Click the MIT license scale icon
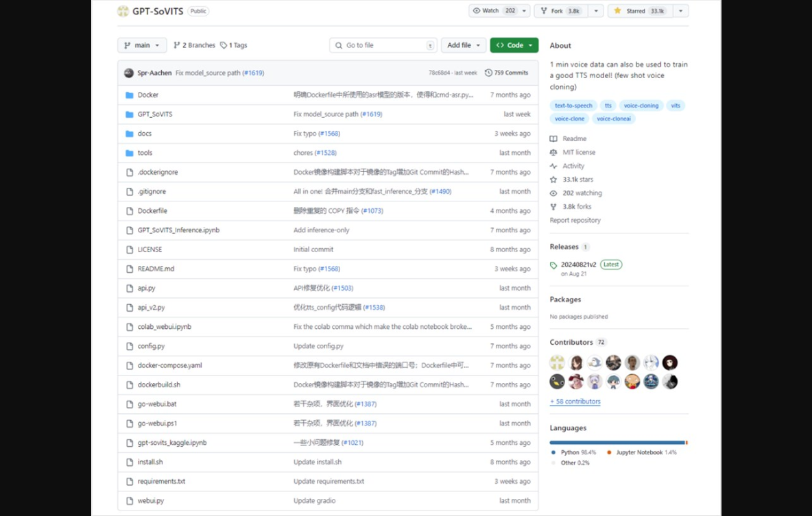Screen dimensions: 812x516 click(x=553, y=152)
